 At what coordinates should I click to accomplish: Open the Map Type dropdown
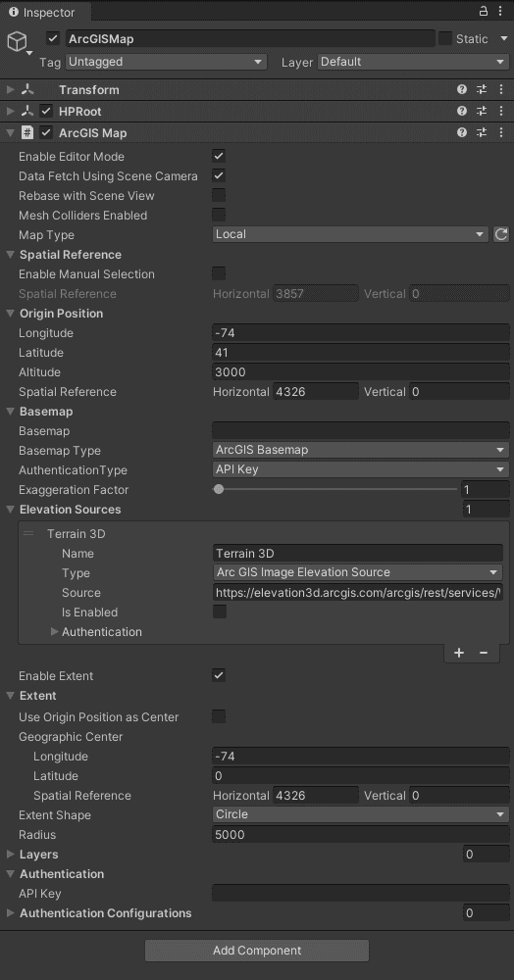coord(350,234)
